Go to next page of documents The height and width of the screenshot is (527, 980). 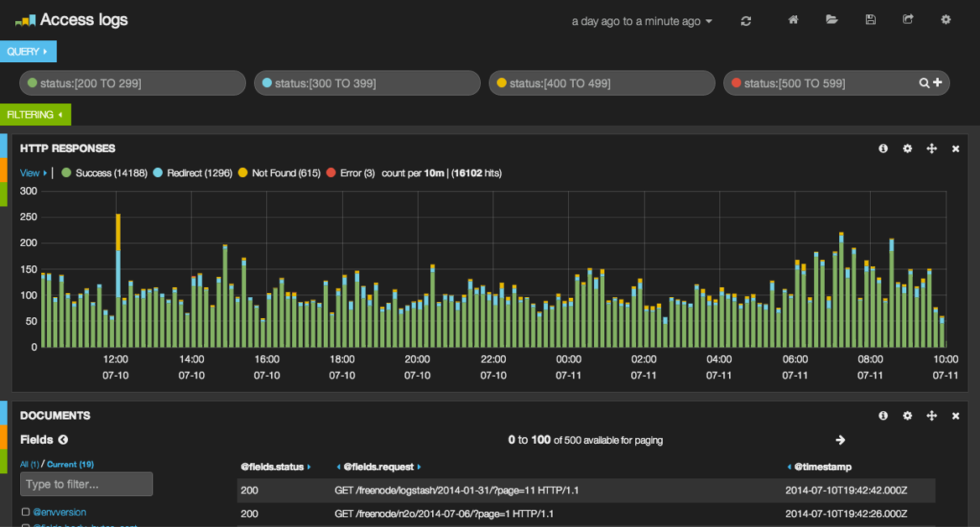840,440
